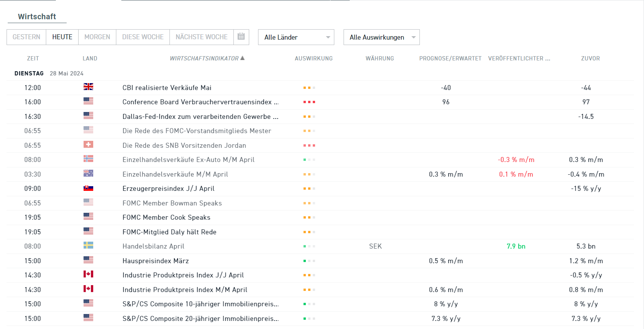
Task: Switch to Nächste Woche view
Action: [x=201, y=37]
